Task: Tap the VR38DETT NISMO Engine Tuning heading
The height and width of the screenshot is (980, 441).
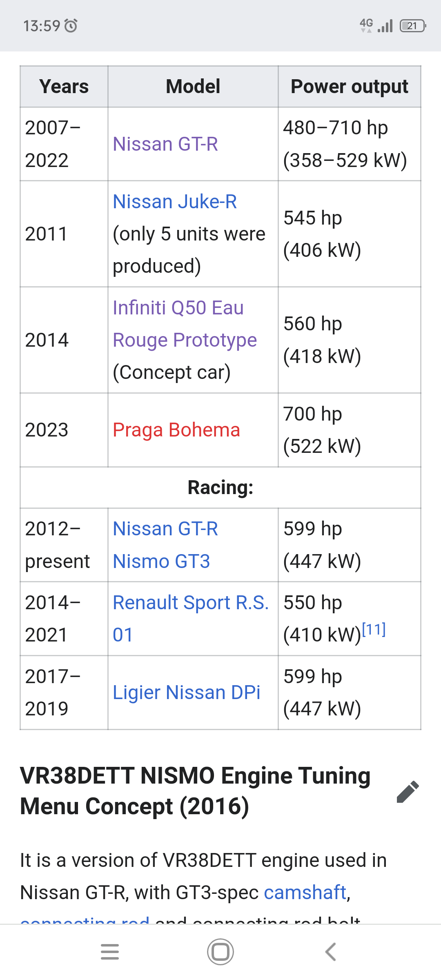Action: [195, 791]
